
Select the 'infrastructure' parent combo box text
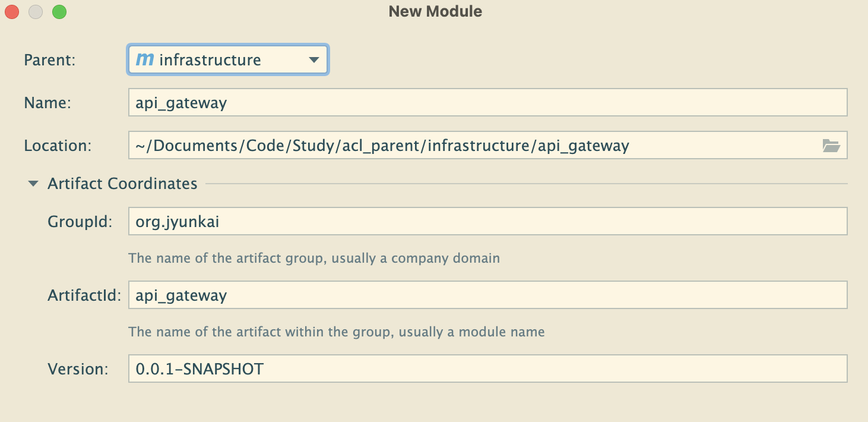[x=210, y=60]
